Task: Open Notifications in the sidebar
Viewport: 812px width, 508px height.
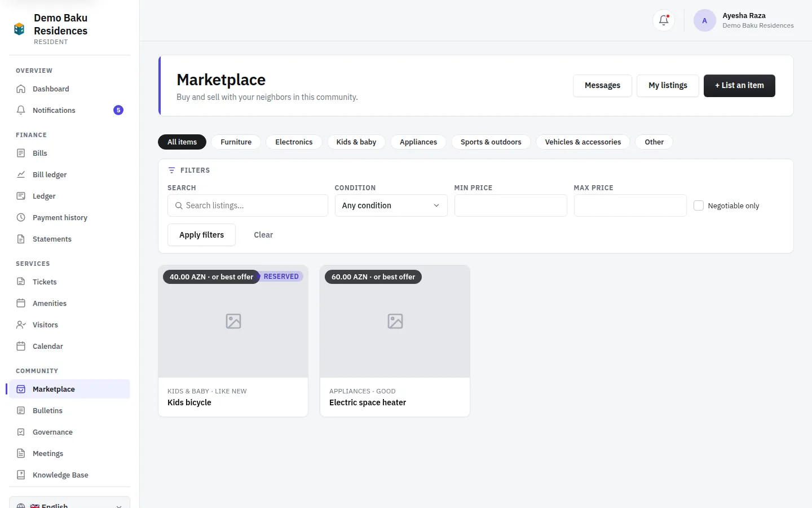Action: [69, 110]
